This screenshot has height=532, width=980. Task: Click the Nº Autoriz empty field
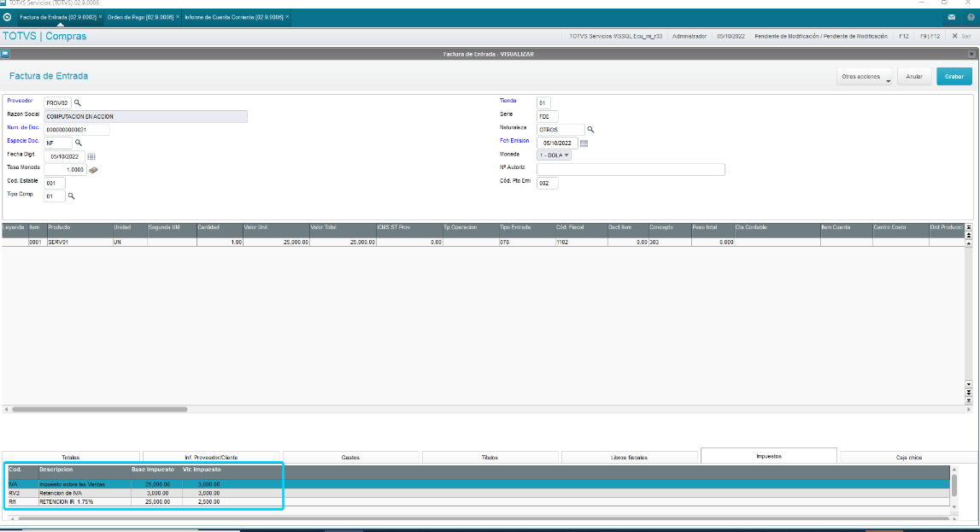pyautogui.click(x=631, y=169)
